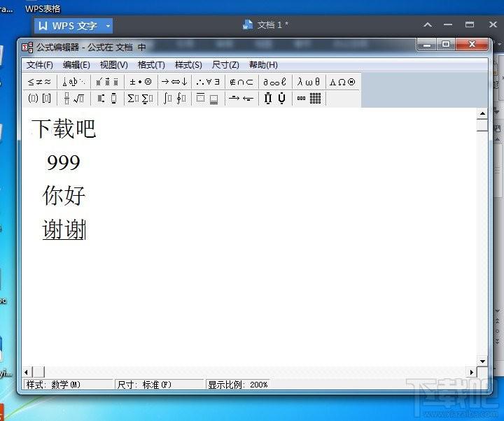This screenshot has width=504, height=421.
Task: Open the arrow symbols palette
Action: (174, 82)
